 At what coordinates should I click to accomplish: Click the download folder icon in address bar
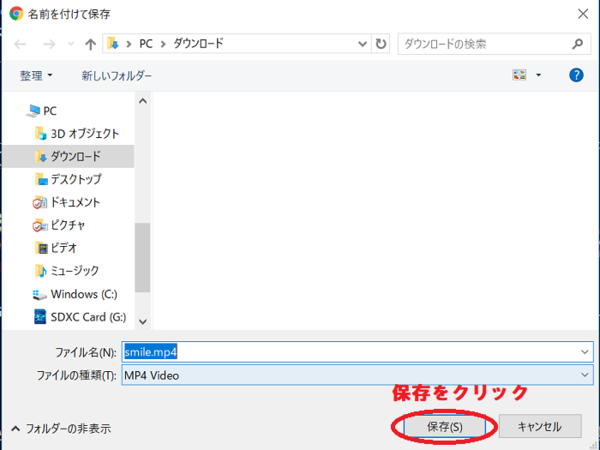[x=113, y=44]
